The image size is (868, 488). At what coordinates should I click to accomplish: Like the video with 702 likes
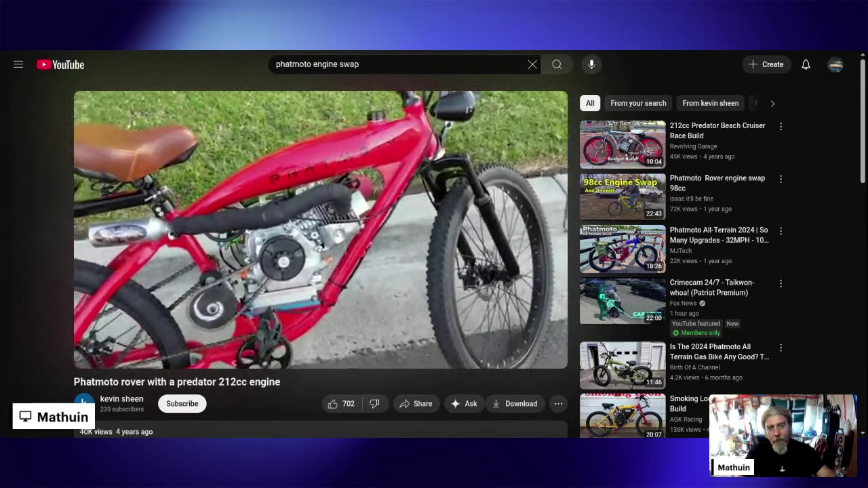pyautogui.click(x=341, y=404)
